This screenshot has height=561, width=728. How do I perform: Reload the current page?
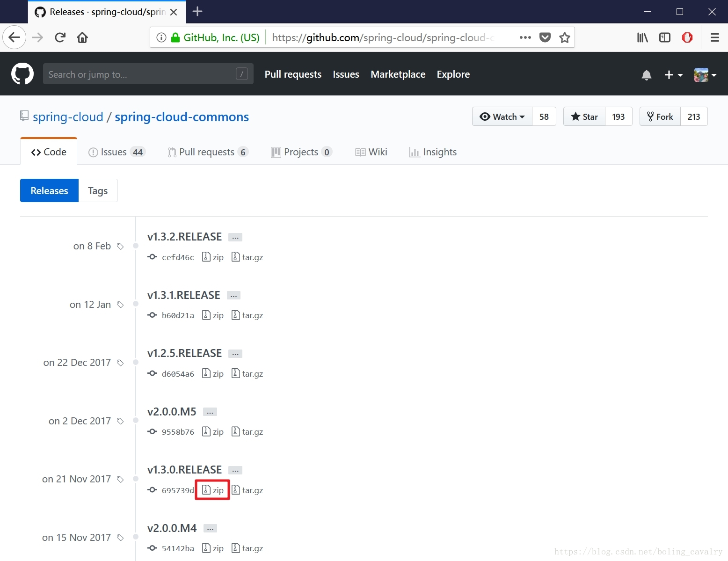[x=60, y=37]
